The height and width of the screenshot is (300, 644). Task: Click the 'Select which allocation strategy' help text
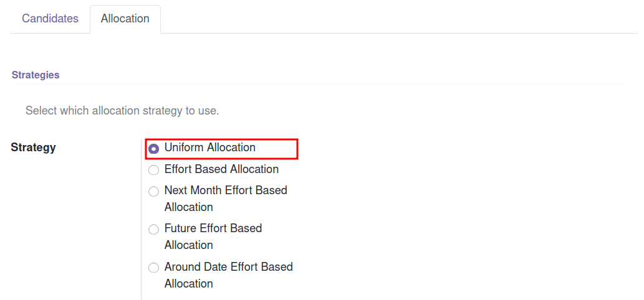coord(122,111)
